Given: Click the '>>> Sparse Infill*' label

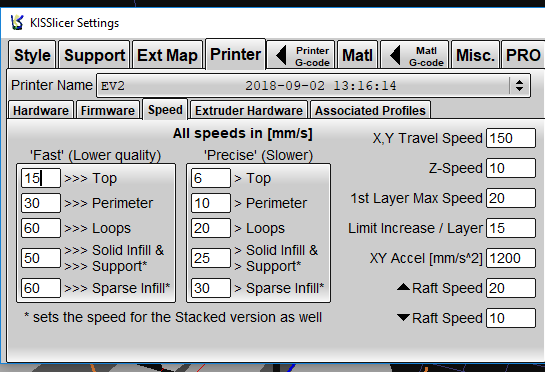Looking at the screenshot, I should coord(117,288).
